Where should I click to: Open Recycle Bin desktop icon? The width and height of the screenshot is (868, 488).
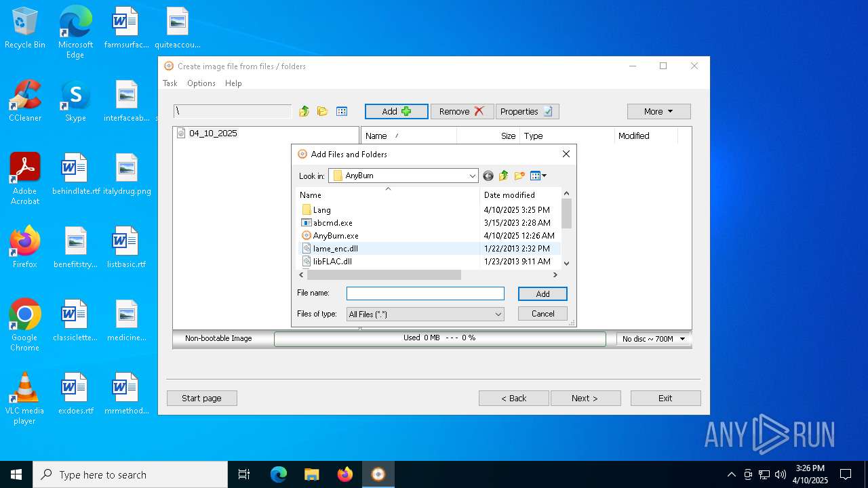tap(25, 28)
